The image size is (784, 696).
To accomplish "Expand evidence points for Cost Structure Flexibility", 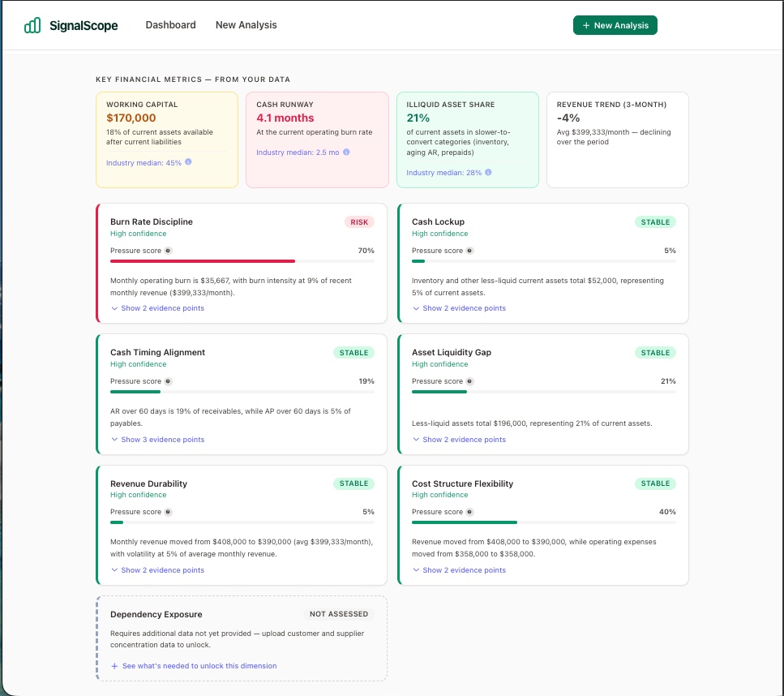I will coord(459,570).
